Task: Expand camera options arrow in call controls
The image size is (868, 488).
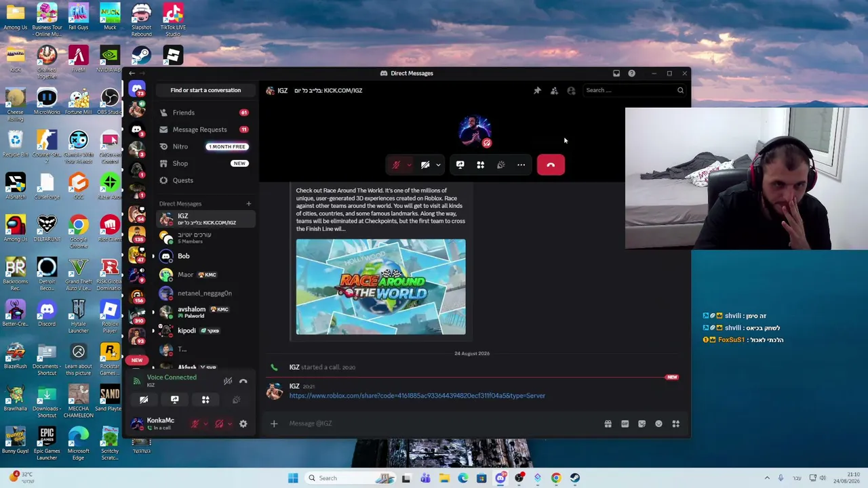Action: pos(438,165)
